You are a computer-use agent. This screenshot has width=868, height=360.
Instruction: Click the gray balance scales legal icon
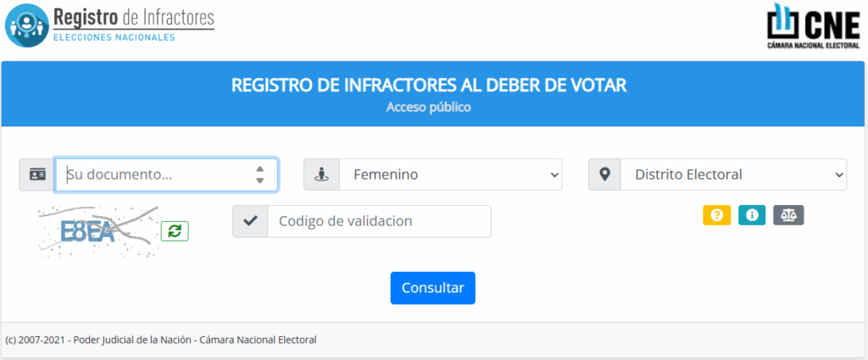point(788,215)
